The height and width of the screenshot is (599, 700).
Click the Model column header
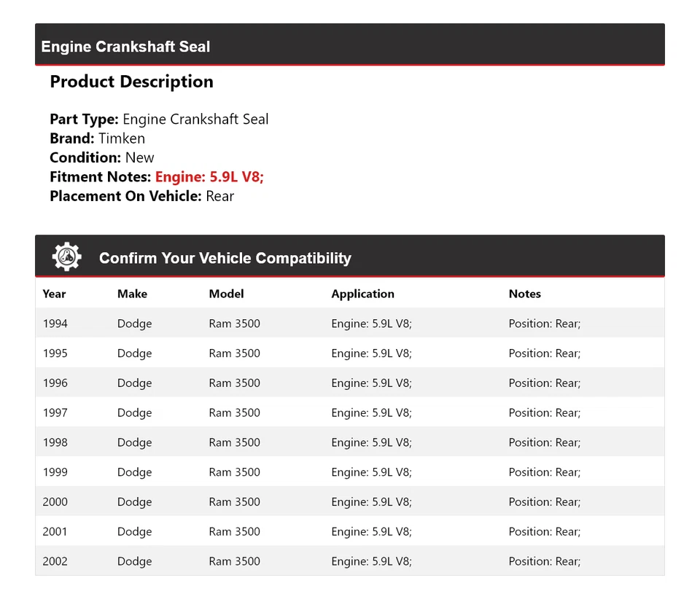click(x=226, y=294)
